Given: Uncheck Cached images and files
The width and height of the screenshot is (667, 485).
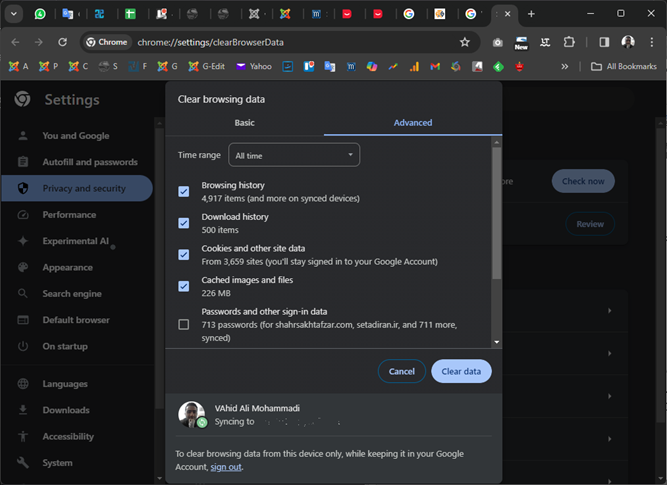Looking at the screenshot, I should pos(184,286).
